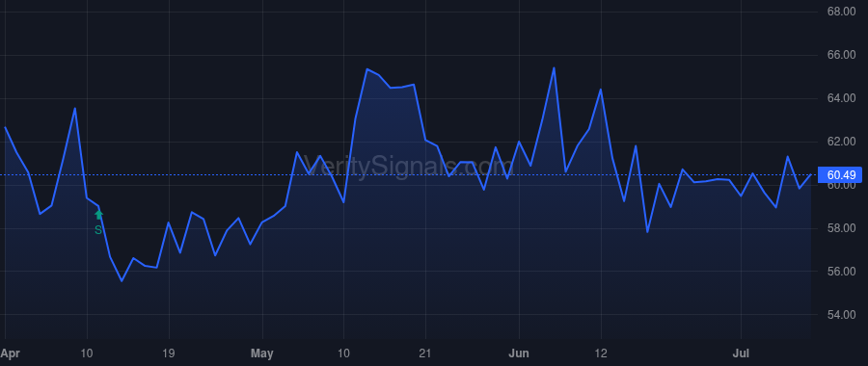The height and width of the screenshot is (366, 868).
Task: Click the 62.00 price axis label
Action: 841,142
